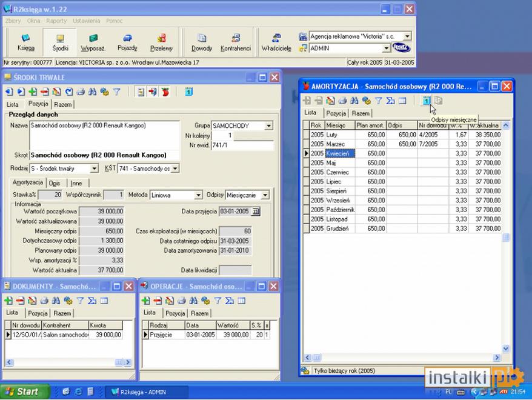Click the Kwota column header in Dokumenty

click(105, 325)
